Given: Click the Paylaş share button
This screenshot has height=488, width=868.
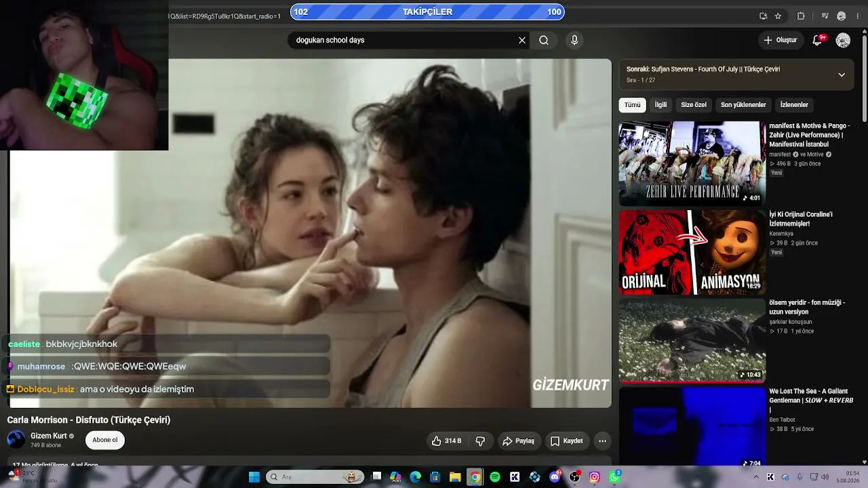Looking at the screenshot, I should pos(519,441).
